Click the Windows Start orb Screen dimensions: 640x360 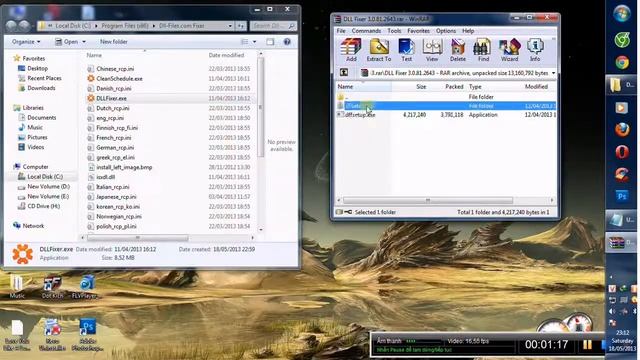622,15
